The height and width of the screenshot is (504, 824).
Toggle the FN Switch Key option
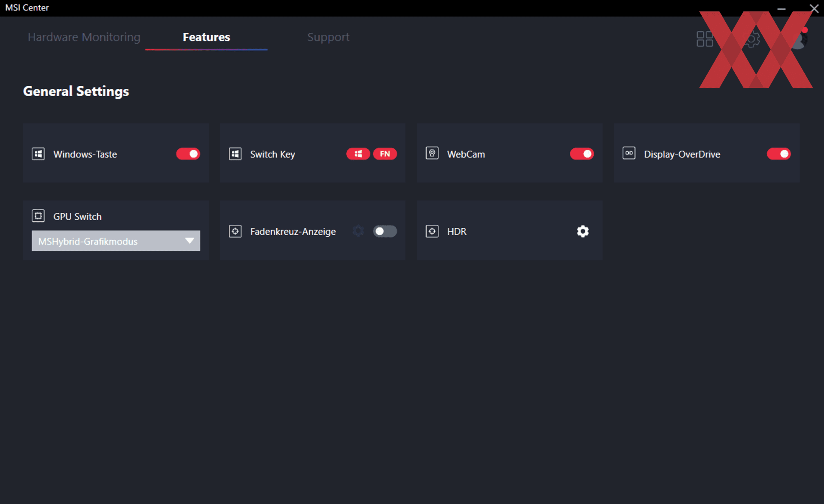[x=385, y=154]
